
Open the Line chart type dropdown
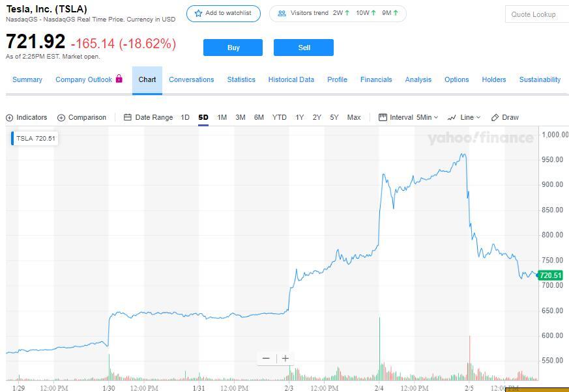tap(464, 118)
